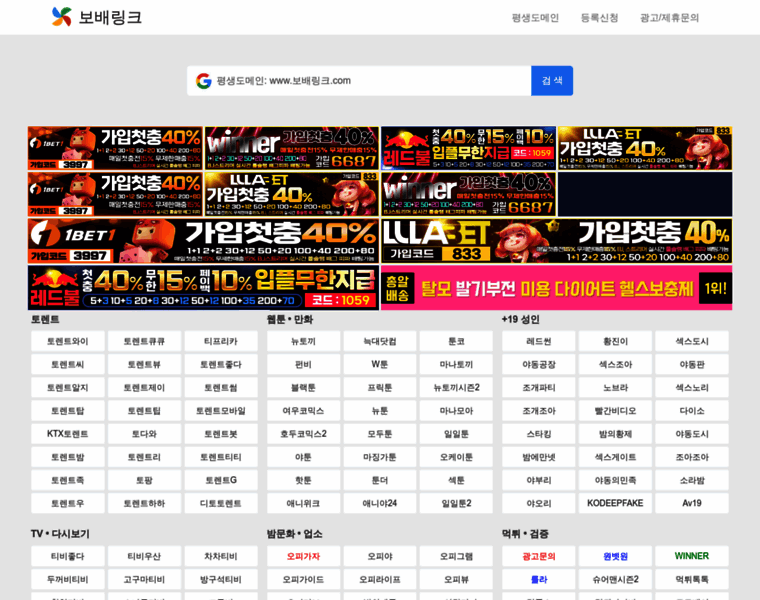Open the 디토토렌트 link
Image resolution: width=760 pixels, height=600 pixels.
[221, 503]
